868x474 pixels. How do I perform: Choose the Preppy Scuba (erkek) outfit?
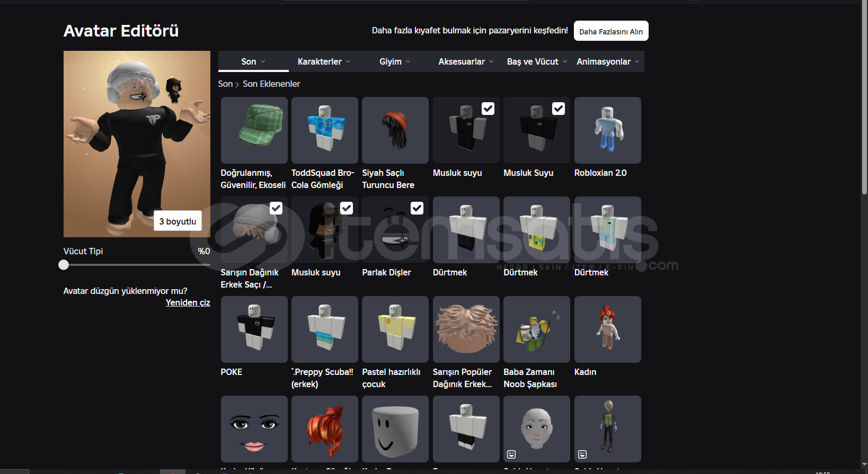click(325, 329)
